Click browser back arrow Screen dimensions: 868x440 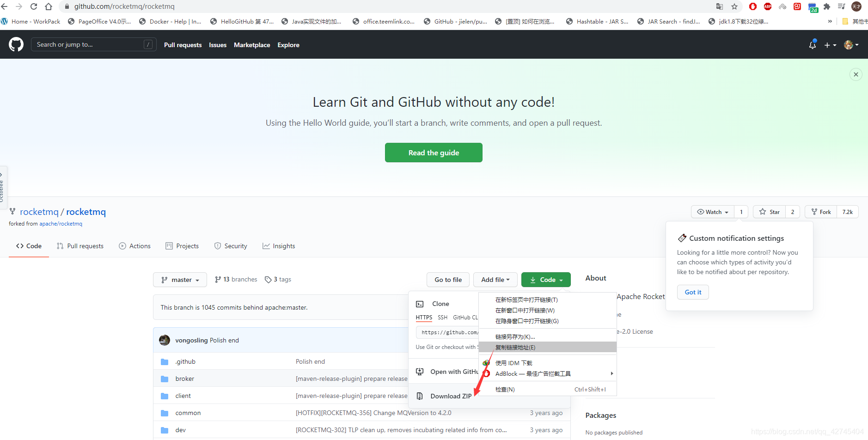point(5,6)
